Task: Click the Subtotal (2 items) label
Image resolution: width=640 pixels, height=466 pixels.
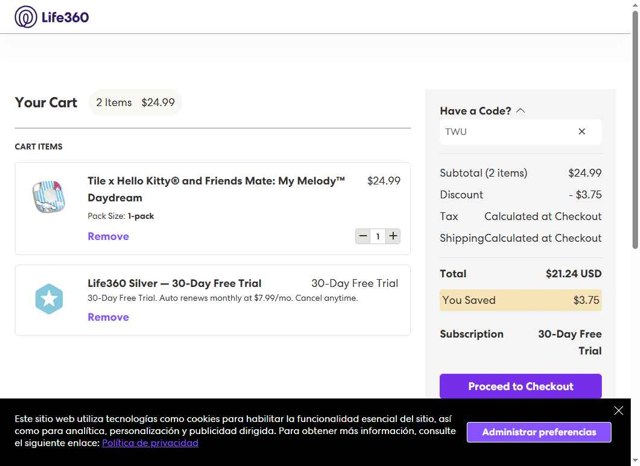Action: [483, 173]
